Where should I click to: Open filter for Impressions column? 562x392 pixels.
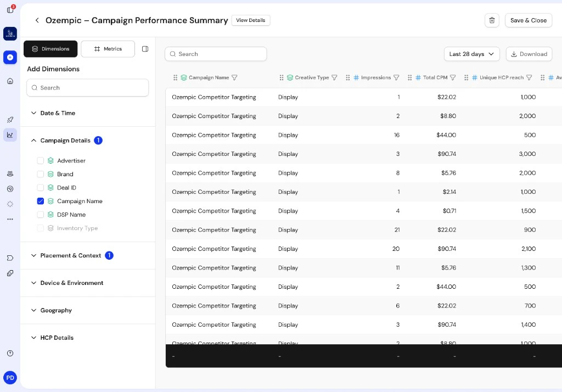[x=396, y=77]
